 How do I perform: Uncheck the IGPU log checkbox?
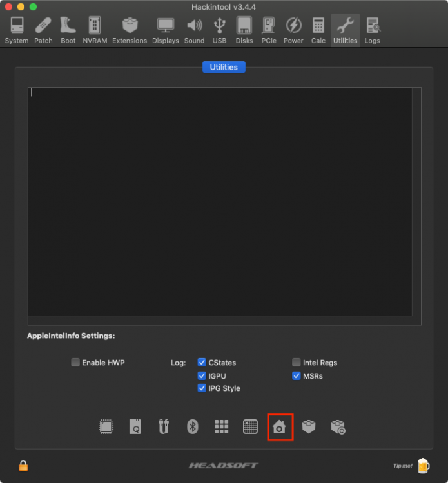click(x=202, y=376)
